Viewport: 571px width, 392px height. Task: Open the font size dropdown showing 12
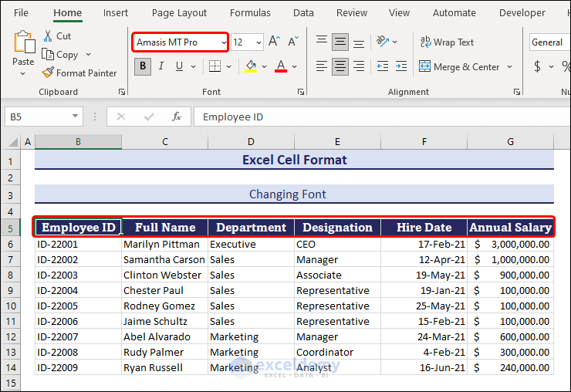[258, 42]
